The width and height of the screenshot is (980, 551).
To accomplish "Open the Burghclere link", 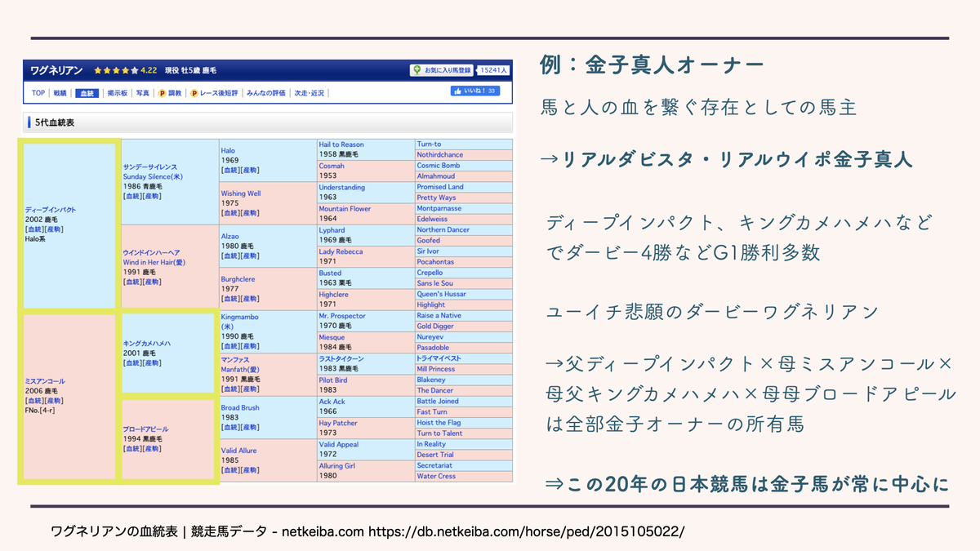I will 238,278.
